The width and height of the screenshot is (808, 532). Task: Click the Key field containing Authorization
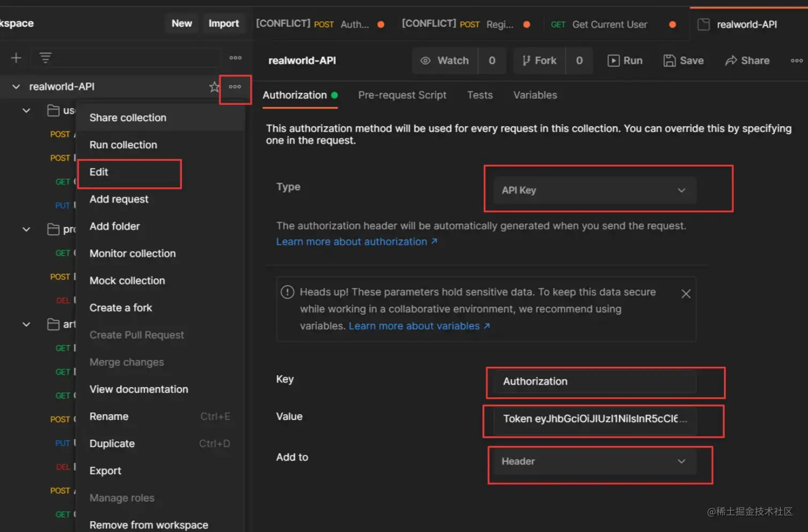(595, 381)
